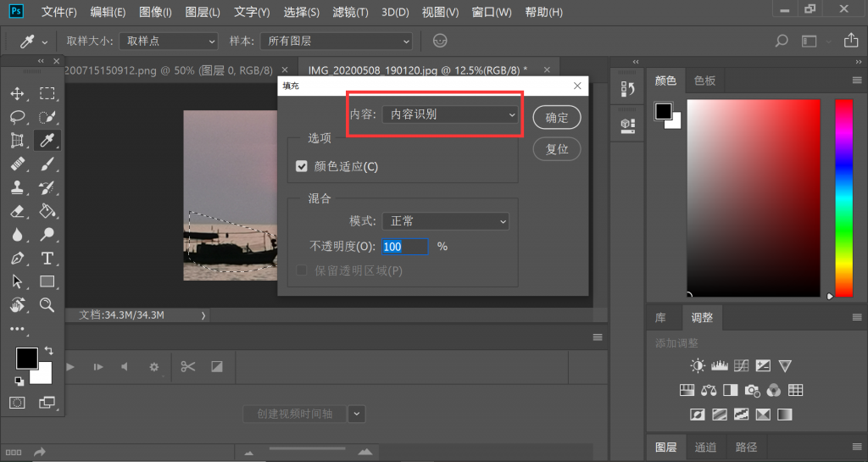Select the Path Selection tool
Viewport: 868px width, 462px height.
pyautogui.click(x=17, y=281)
